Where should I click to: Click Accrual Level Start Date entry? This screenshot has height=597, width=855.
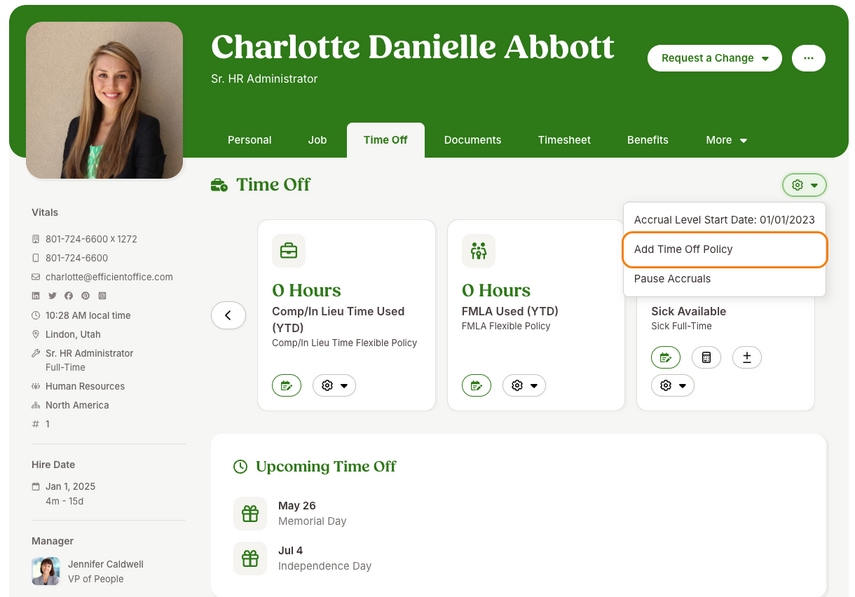(x=725, y=220)
